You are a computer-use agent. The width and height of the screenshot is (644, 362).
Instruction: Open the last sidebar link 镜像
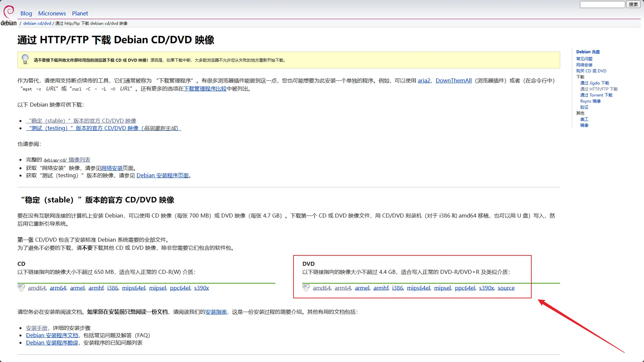[x=584, y=125]
